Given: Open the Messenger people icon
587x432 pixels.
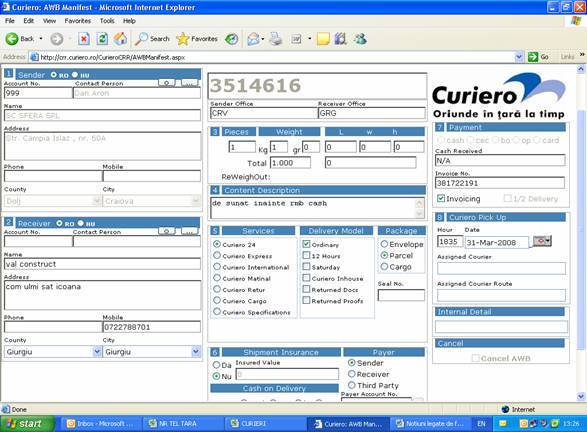Looking at the screenshot, I should [x=361, y=39].
